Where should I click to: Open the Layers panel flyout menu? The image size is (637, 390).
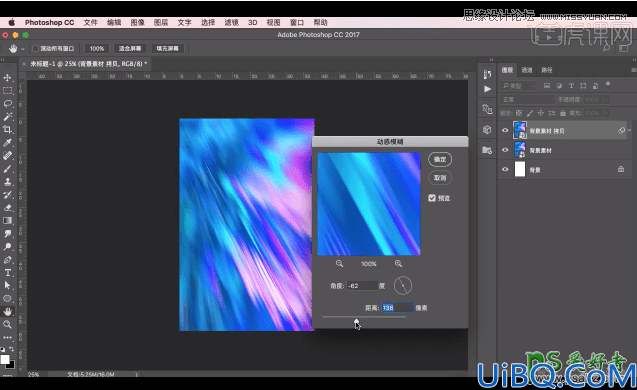point(633,70)
